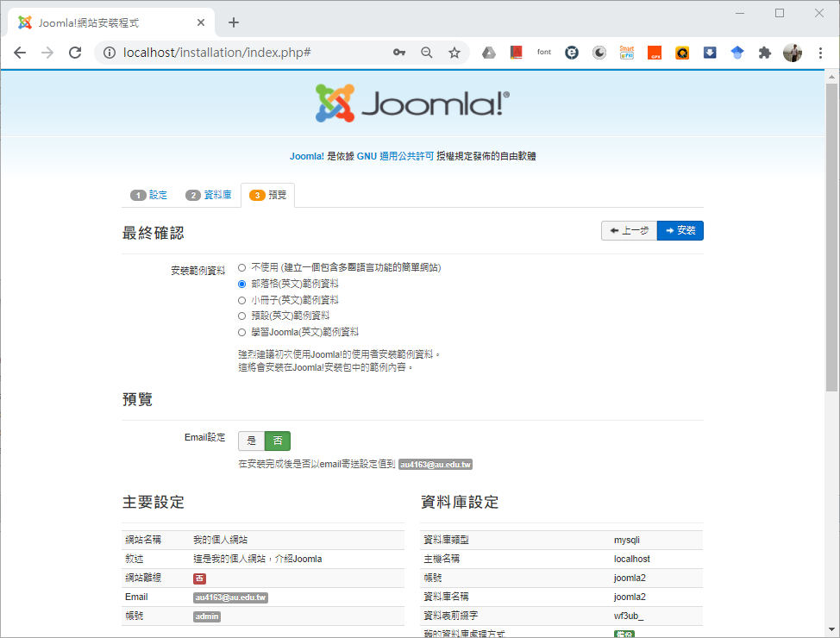The image size is (840, 638).
Task: Reload the installation page
Action: point(76,53)
